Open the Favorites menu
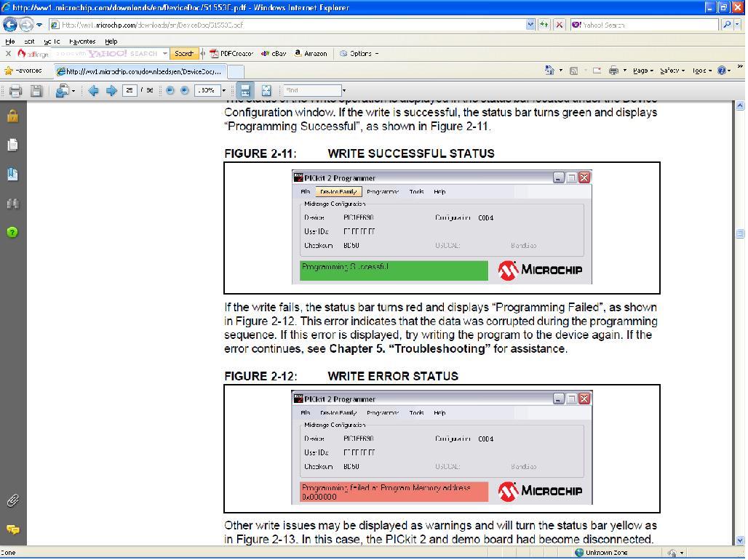The width and height of the screenshot is (748, 560). (x=82, y=41)
